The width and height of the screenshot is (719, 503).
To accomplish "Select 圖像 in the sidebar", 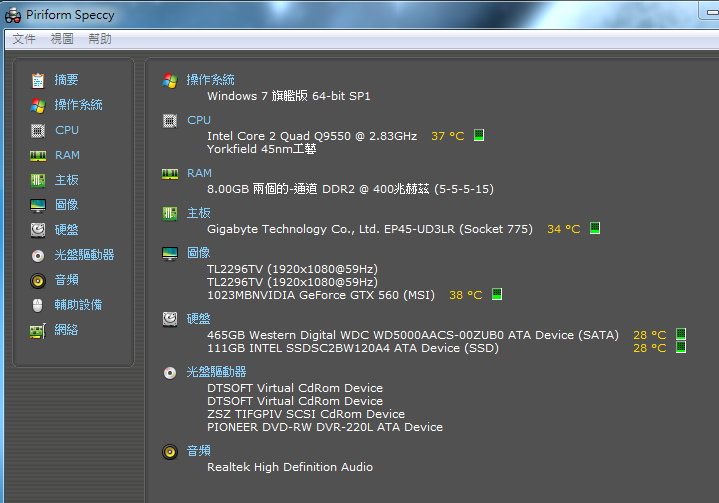I will pyautogui.click(x=66, y=205).
